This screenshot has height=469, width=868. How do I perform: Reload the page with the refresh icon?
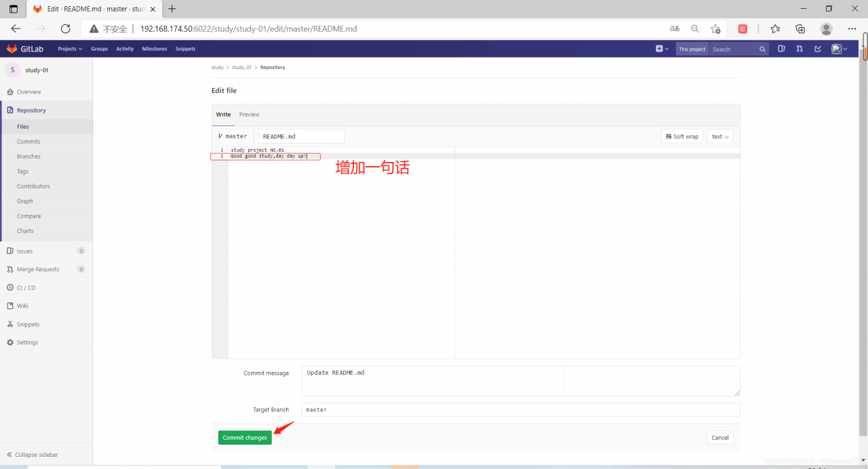pyautogui.click(x=65, y=28)
